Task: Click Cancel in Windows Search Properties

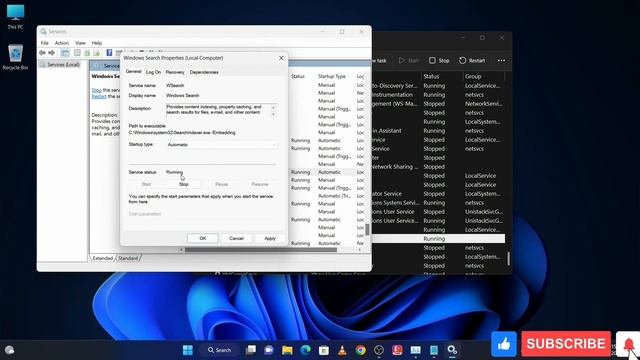Action: (236, 238)
